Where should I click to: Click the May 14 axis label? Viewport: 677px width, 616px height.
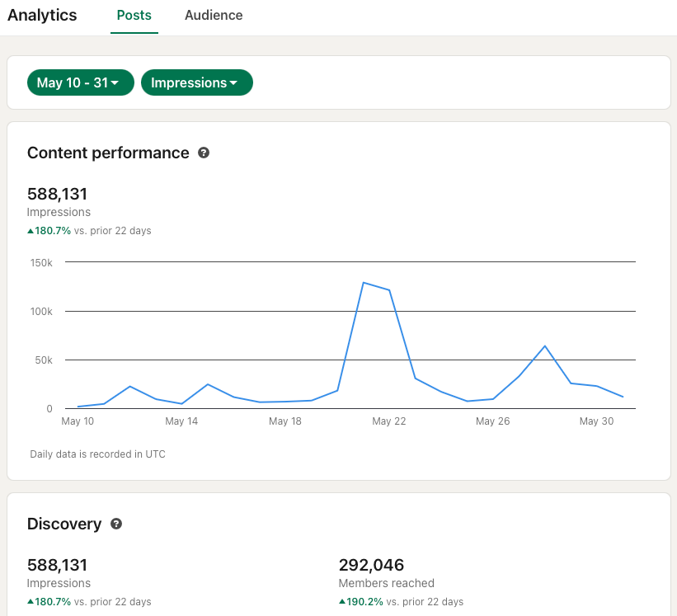(181, 421)
